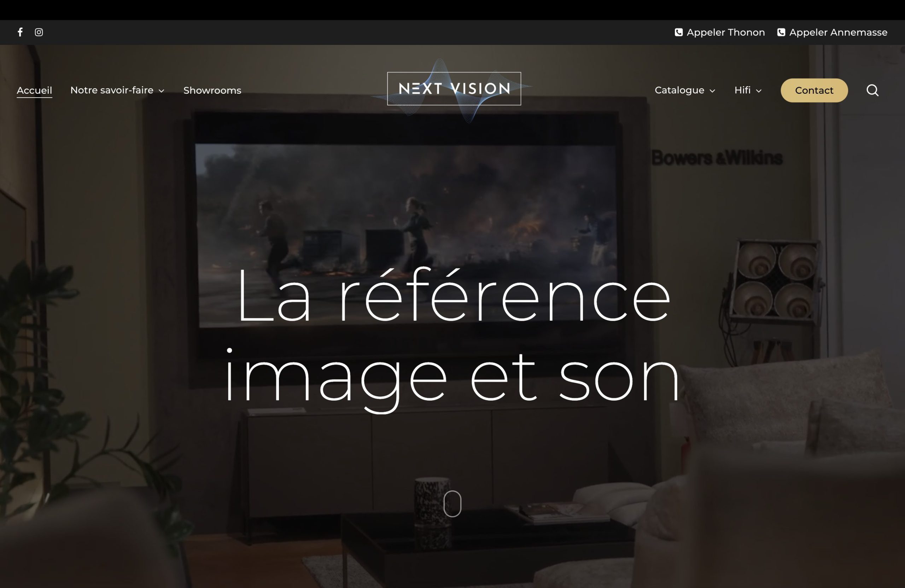Select the Hifi menu label
This screenshot has height=588, width=905.
742,90
